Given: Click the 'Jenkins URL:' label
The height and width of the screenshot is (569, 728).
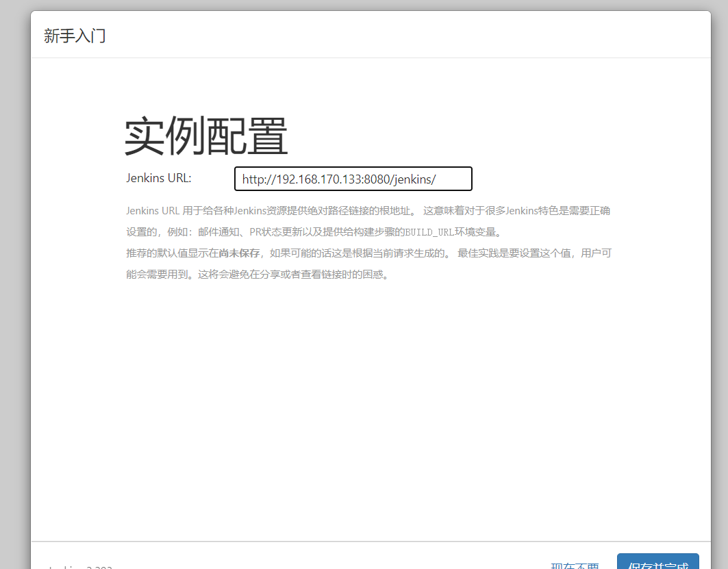Looking at the screenshot, I should pos(159,178).
